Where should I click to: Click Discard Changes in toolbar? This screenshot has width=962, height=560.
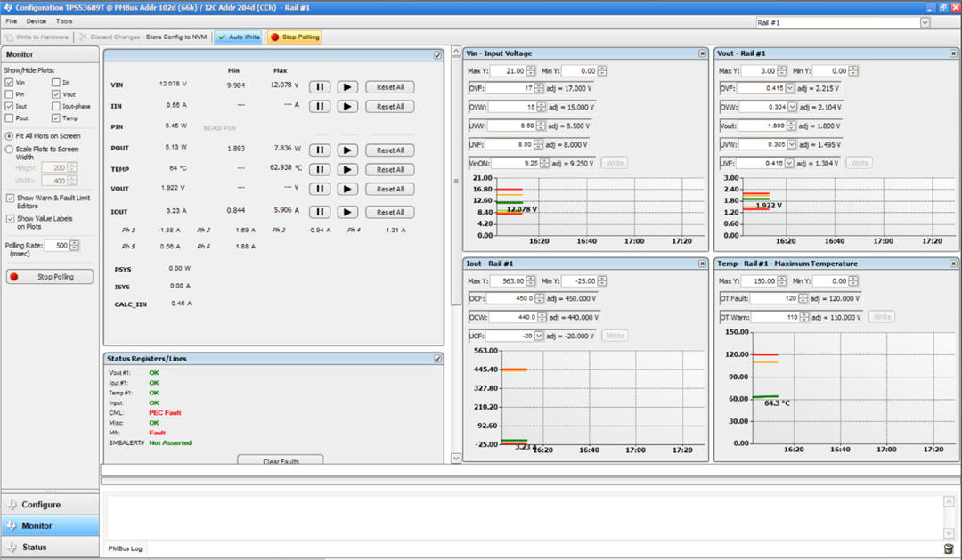[x=110, y=37]
